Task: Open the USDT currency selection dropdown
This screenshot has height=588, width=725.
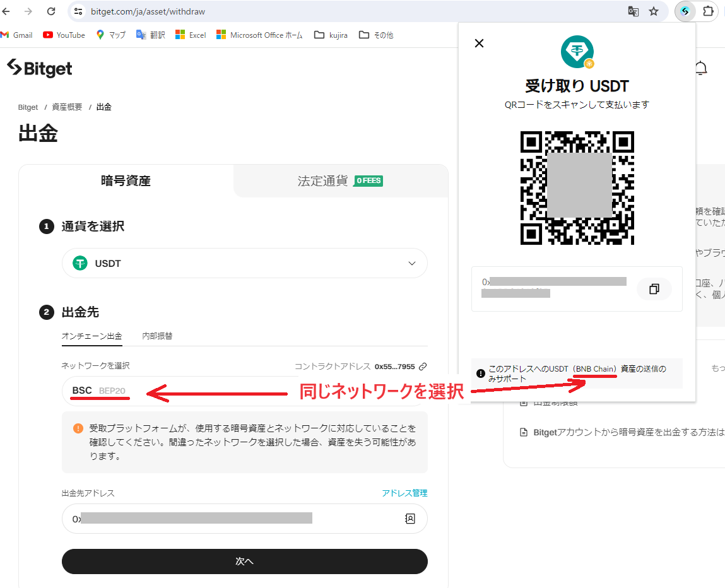Action: [245, 263]
